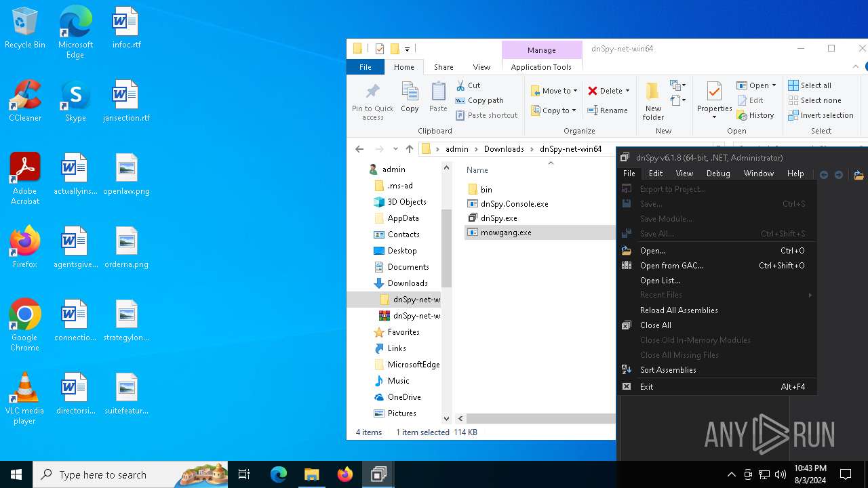Open Explorer recent locations dropdown
Viewport: 868px width, 488px height.
(x=395, y=149)
